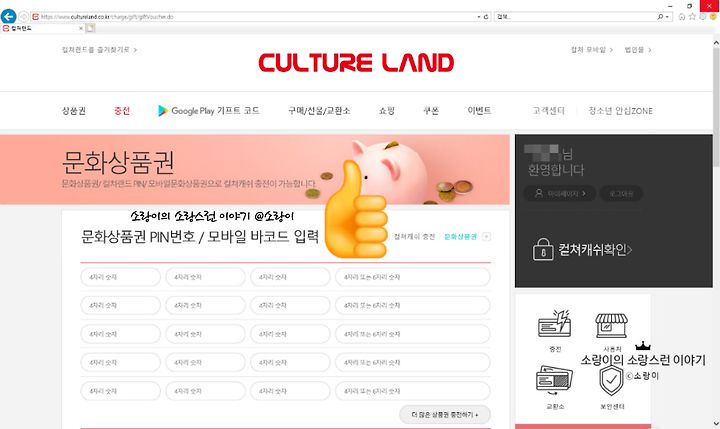Click 4자리 또는 6자리 숫자 field in row three

pyautogui.click(x=413, y=334)
